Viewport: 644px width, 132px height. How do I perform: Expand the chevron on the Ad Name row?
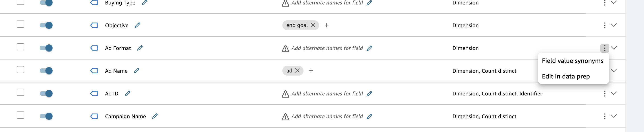click(x=614, y=71)
